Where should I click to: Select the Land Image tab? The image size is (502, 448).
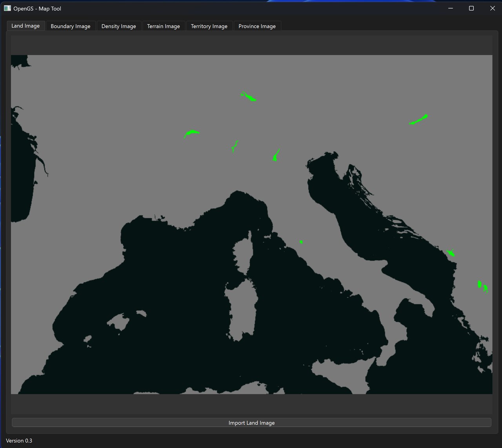[x=25, y=25]
